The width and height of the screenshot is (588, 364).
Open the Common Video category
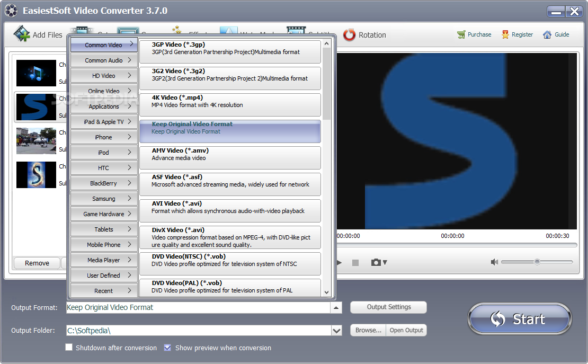[x=104, y=45]
